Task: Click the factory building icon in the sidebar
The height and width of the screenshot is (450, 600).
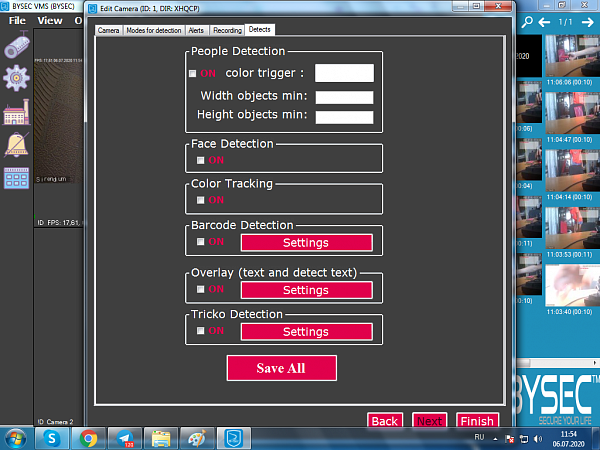Action: [17, 113]
